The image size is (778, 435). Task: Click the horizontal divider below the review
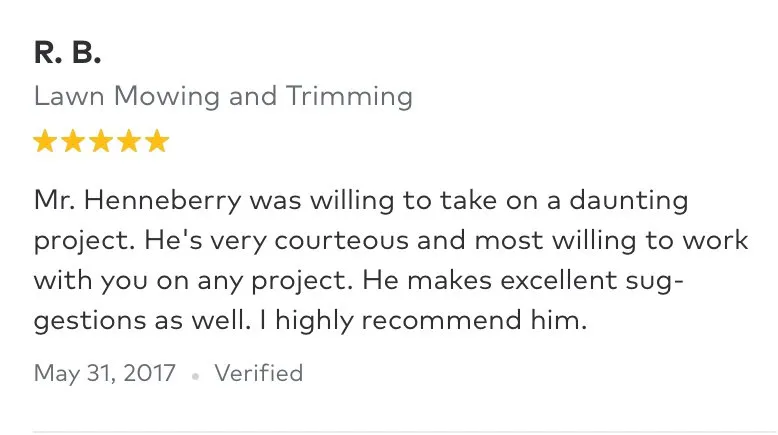click(x=389, y=432)
